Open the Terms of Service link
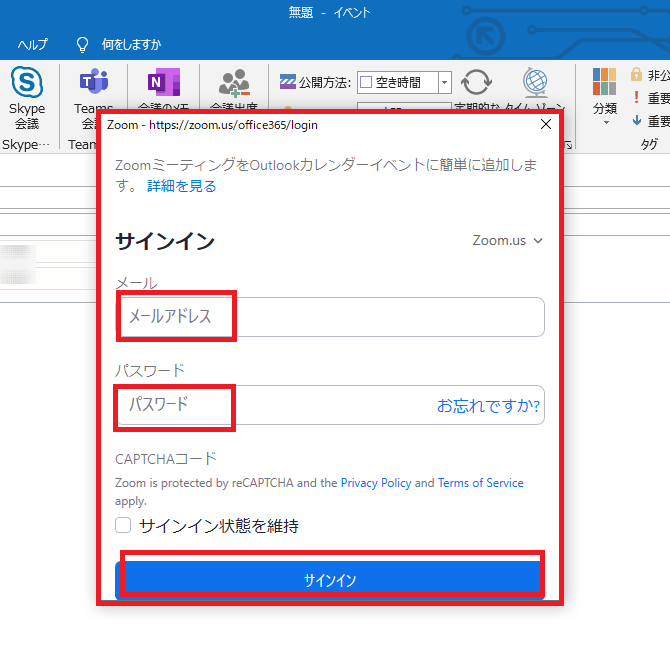The width and height of the screenshot is (670, 648). click(481, 483)
